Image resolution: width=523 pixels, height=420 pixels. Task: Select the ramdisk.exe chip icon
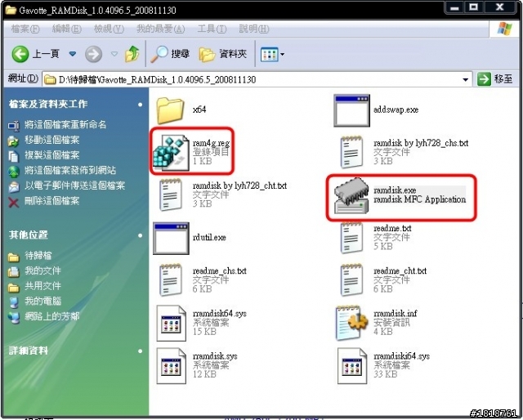click(351, 196)
